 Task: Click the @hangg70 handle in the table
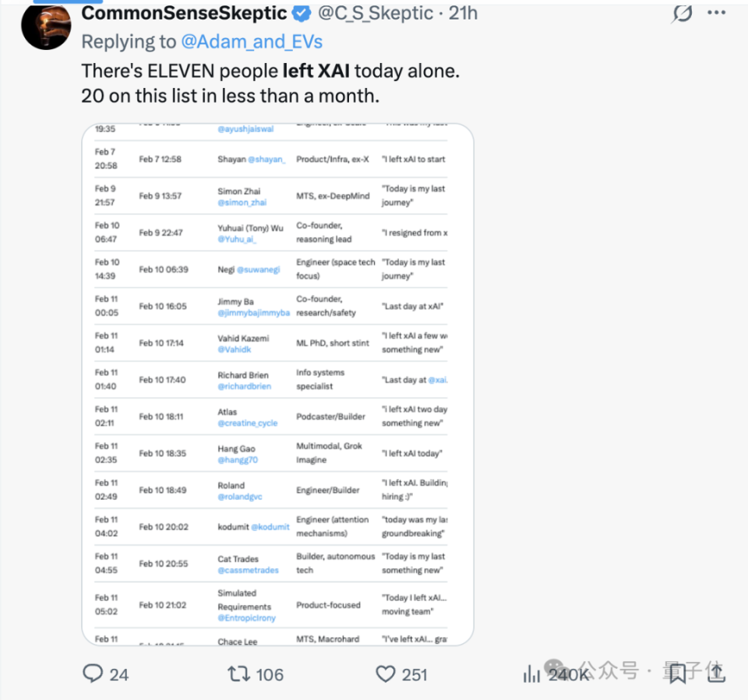[238, 460]
